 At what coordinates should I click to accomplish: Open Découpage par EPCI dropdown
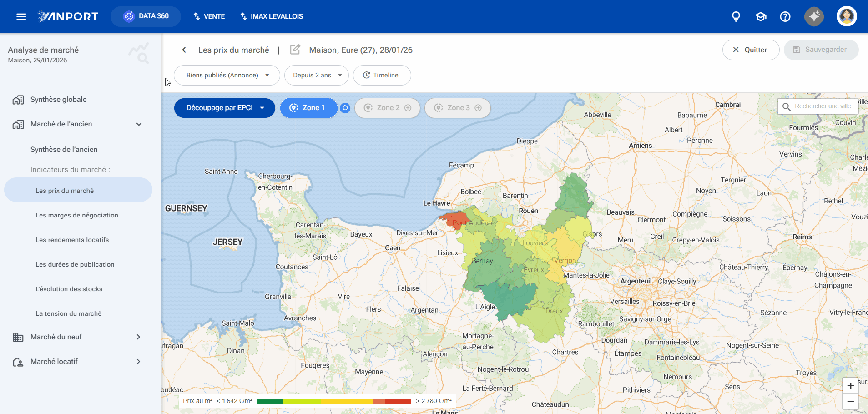[225, 108]
